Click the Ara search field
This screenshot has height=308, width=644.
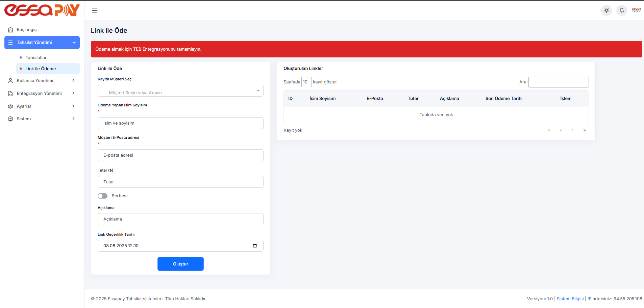[x=558, y=82]
